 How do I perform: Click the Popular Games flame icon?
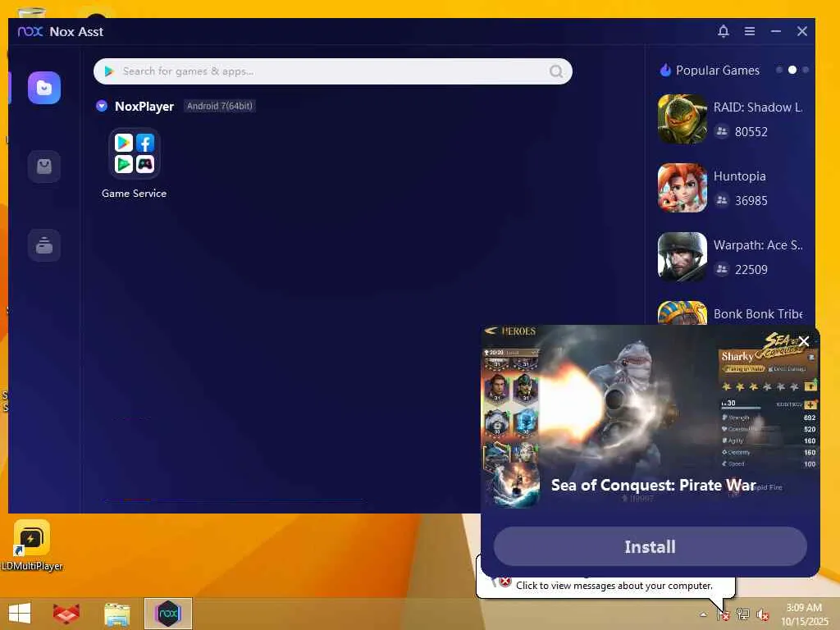pyautogui.click(x=665, y=71)
